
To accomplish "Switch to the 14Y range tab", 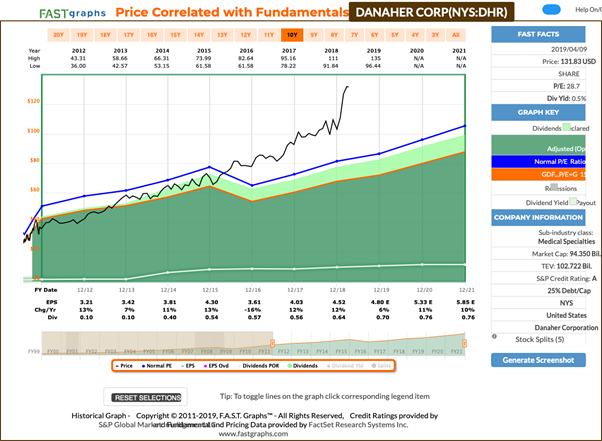I will coord(199,35).
